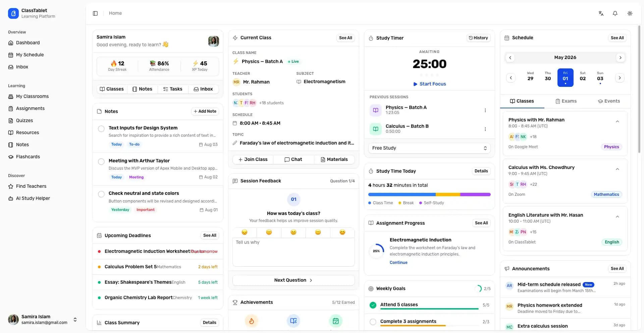Open the notifications bell

click(615, 13)
